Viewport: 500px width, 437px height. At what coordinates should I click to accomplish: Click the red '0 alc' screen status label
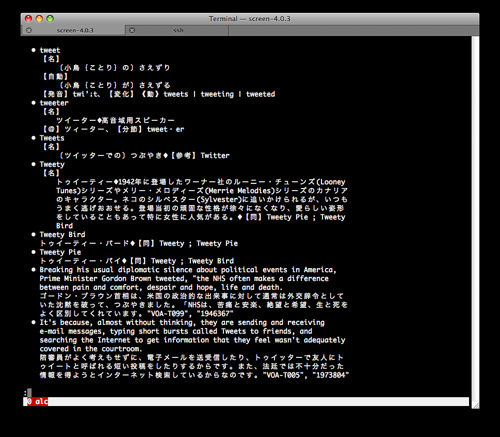[x=37, y=401]
